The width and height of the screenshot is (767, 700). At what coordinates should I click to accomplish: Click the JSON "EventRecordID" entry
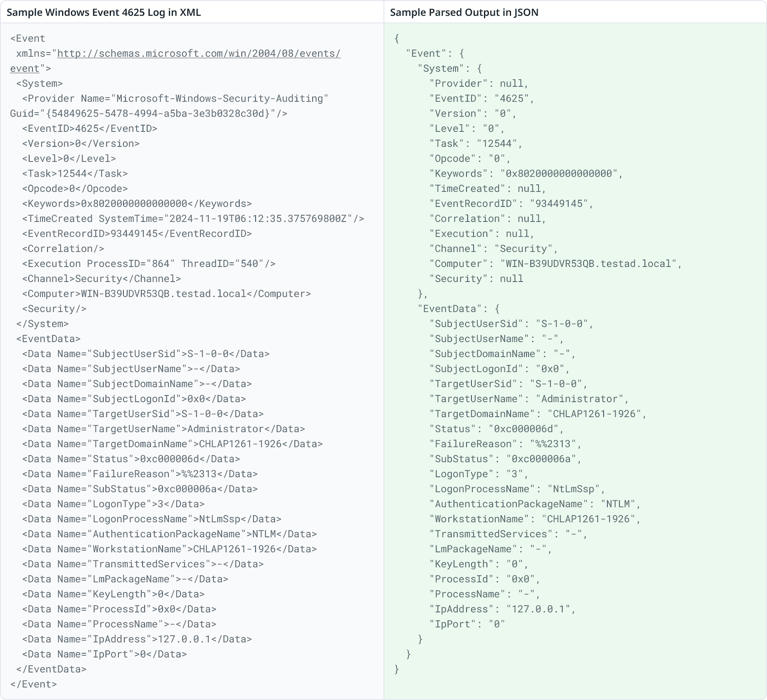click(511, 204)
